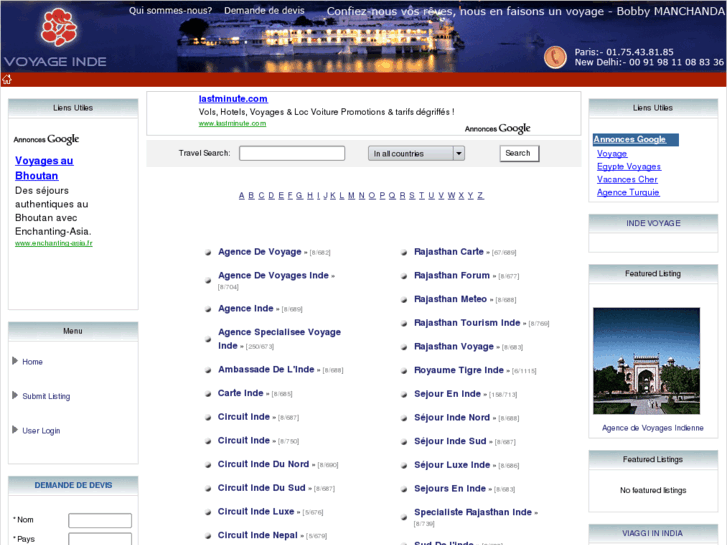Open 'Circuit Inde Nepal' category
Viewport: 727px width, 545px height.
tap(258, 535)
